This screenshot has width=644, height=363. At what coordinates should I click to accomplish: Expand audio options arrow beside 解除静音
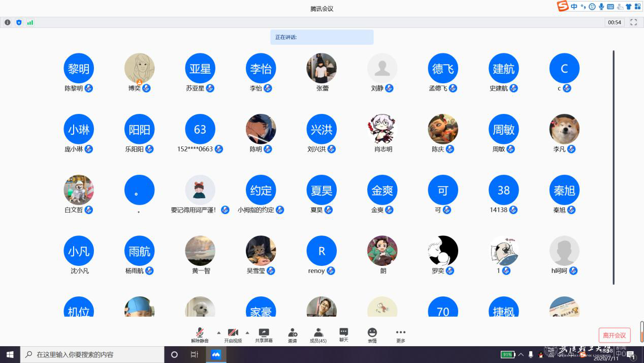tap(219, 332)
